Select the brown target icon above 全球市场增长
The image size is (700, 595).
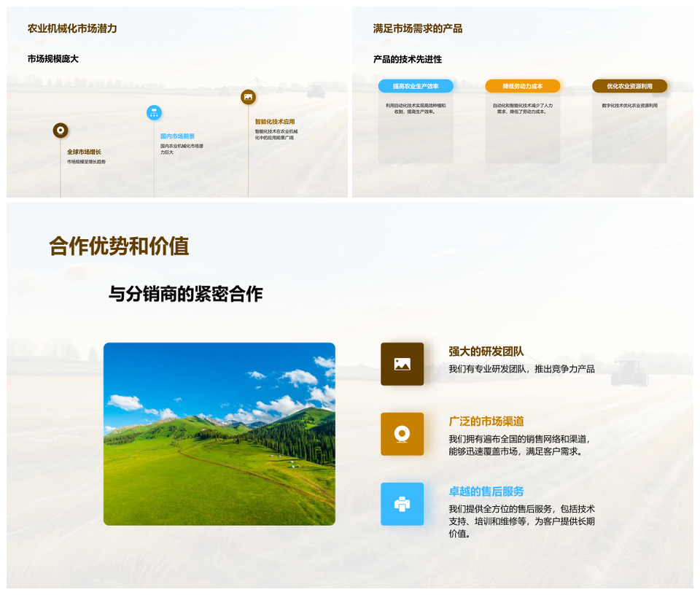(x=61, y=131)
